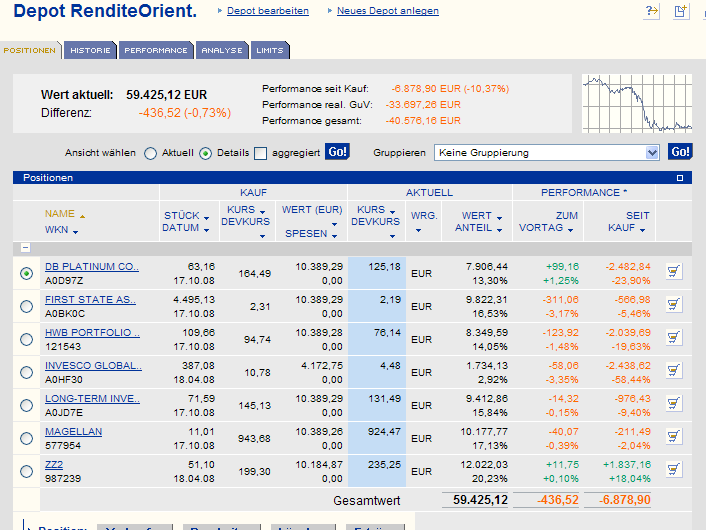Maximize the Positionen panel via header icon
This screenshot has width=706, height=530.
(x=680, y=178)
